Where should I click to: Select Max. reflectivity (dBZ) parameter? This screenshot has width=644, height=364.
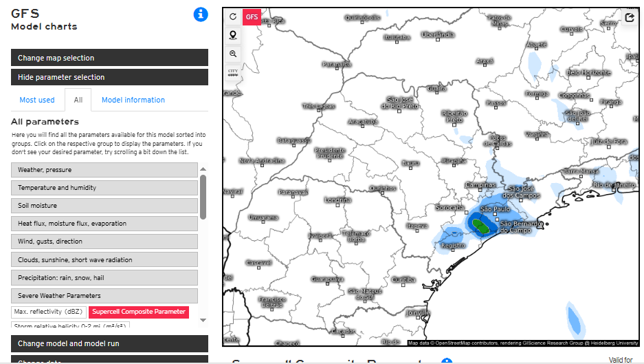coord(47,312)
